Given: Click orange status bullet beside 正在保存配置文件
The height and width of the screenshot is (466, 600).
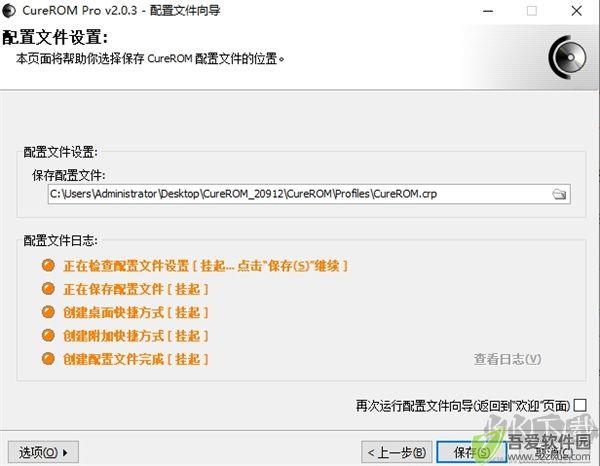Looking at the screenshot, I should (x=48, y=288).
